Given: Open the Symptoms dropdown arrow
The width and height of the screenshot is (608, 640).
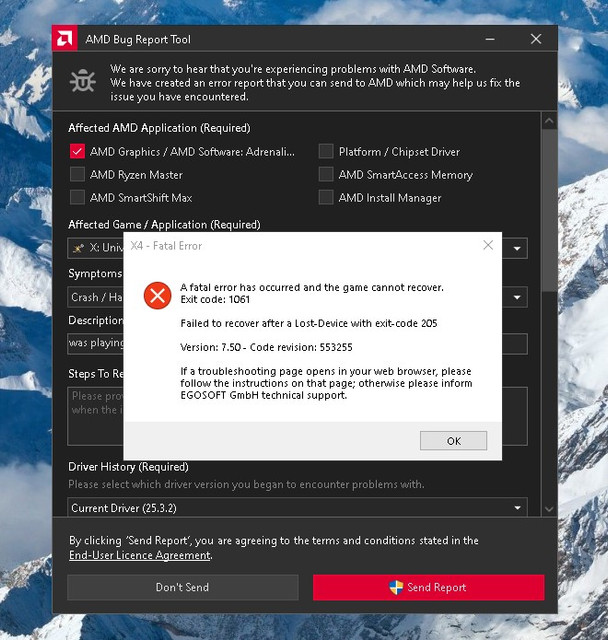Looking at the screenshot, I should click(517, 297).
